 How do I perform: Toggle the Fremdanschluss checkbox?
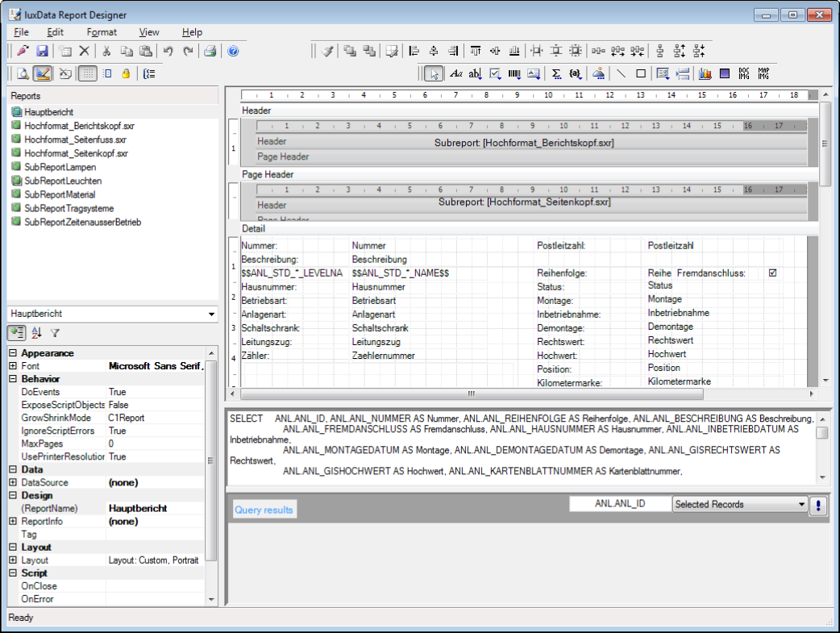pos(772,273)
